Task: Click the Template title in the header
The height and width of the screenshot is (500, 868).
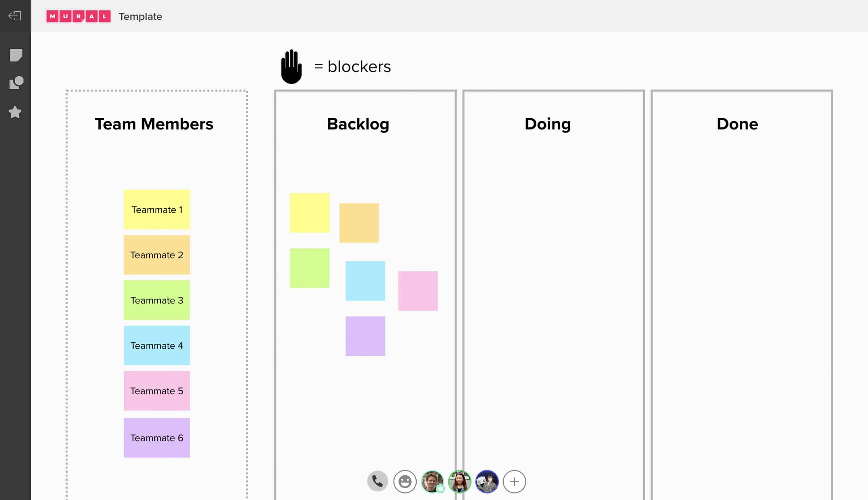Action: 140,16
